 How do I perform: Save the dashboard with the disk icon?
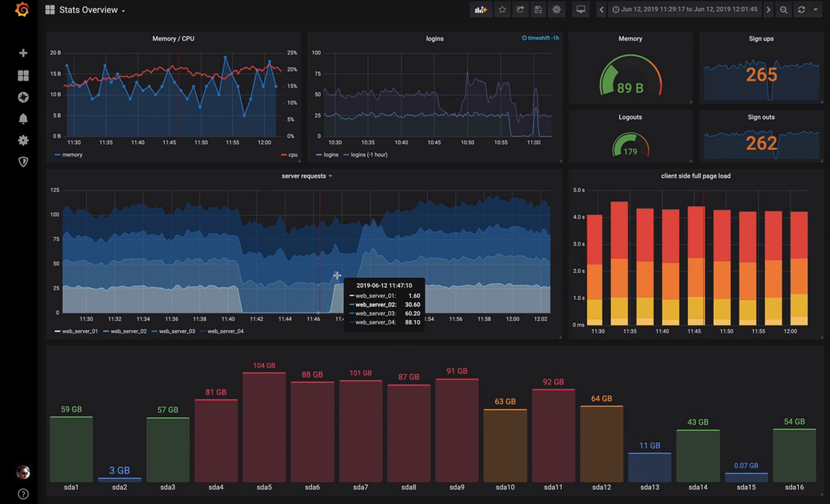point(538,10)
